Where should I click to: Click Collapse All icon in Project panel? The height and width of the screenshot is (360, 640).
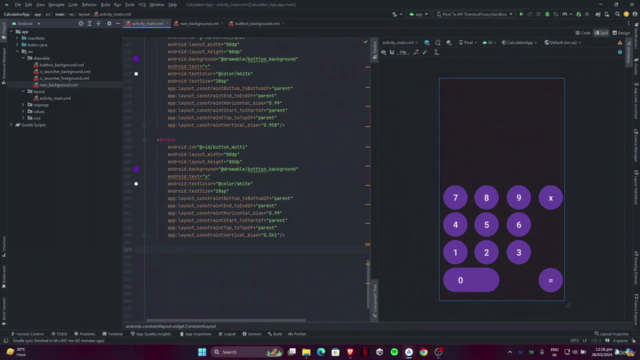coord(98,24)
